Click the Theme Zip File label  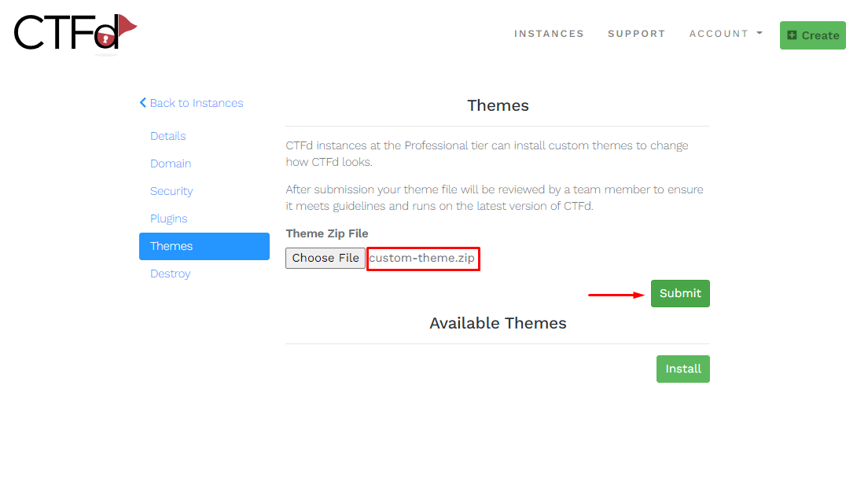coord(327,233)
